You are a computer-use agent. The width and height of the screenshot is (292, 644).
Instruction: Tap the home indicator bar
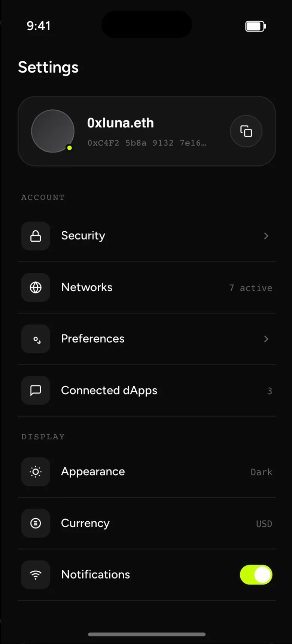pyautogui.click(x=147, y=634)
